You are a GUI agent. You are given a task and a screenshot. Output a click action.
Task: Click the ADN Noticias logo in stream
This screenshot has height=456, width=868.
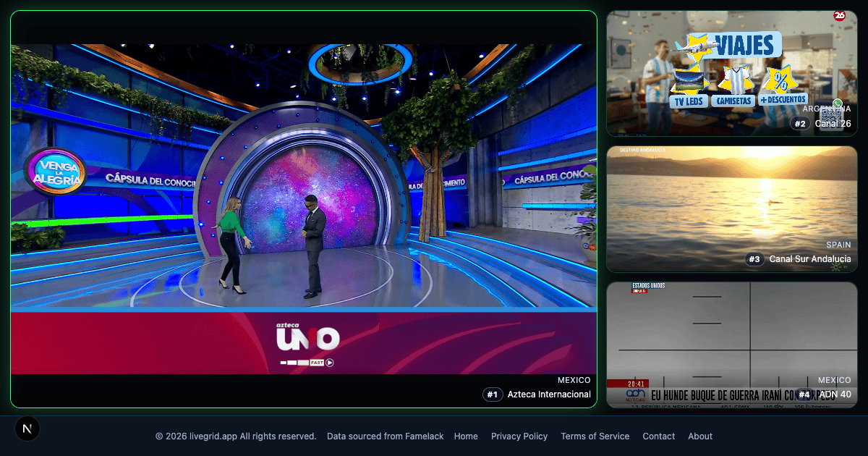click(x=634, y=394)
